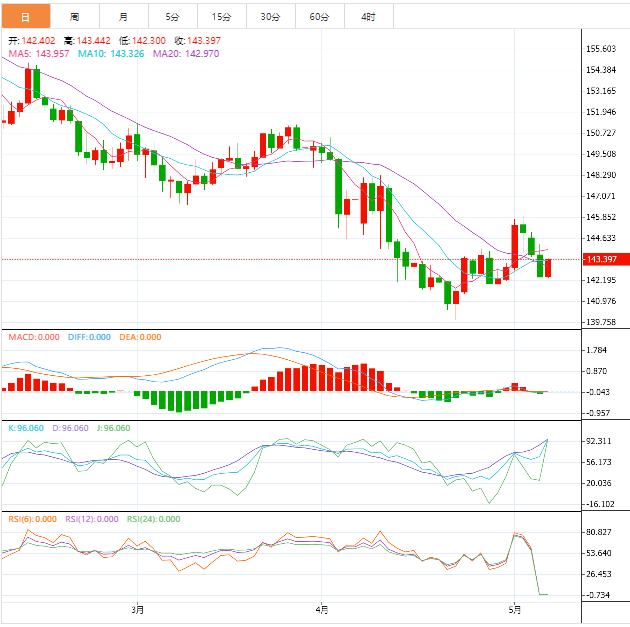The width and height of the screenshot is (630, 627).
Task: Open the 月 monthly chart tab
Action: click(x=122, y=17)
